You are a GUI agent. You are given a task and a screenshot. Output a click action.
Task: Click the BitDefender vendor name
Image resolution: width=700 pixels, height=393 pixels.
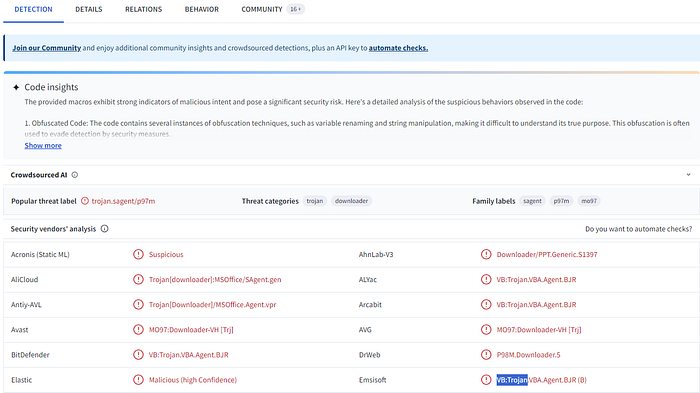pyautogui.click(x=30, y=355)
